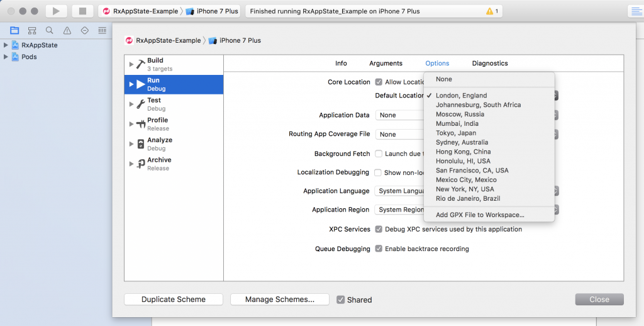Open the Issue navigator warning icon
Screen dimensions: 644x326
click(x=67, y=30)
